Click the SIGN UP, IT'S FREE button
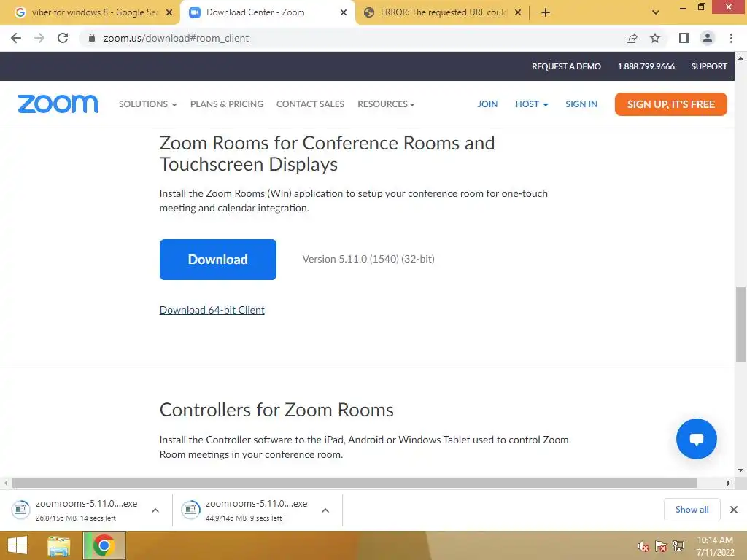 [671, 104]
